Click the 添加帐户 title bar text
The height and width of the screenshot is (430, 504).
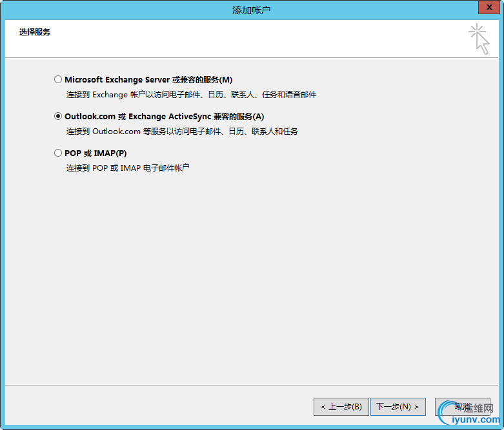tap(252, 10)
